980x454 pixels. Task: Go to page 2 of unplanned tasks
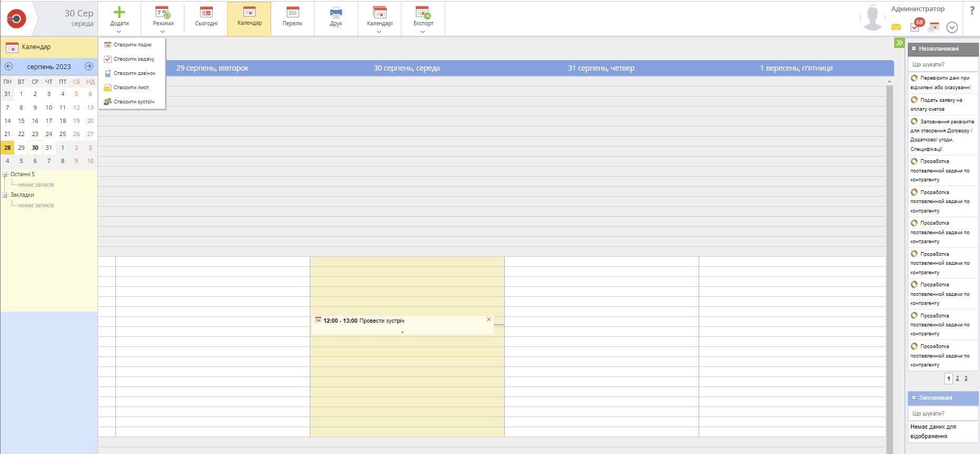pos(957,379)
